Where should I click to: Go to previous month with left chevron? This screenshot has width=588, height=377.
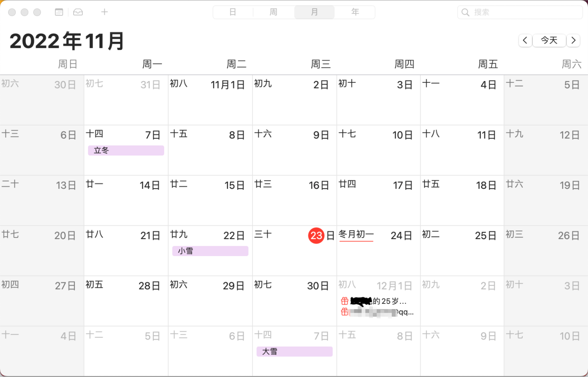point(525,41)
